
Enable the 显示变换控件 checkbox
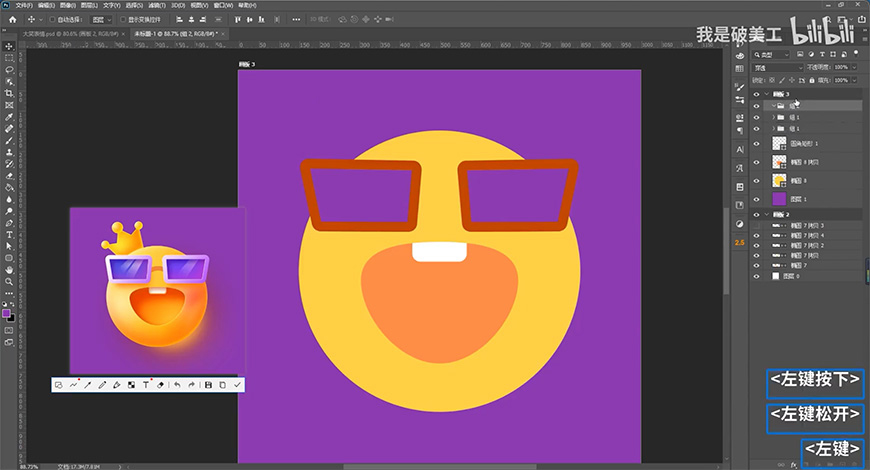(x=123, y=19)
